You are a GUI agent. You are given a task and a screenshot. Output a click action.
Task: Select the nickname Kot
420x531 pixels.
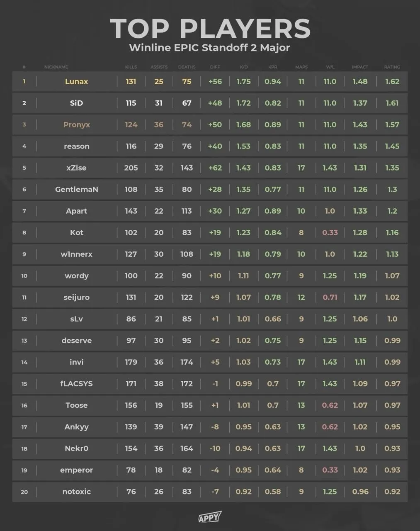[x=77, y=233]
